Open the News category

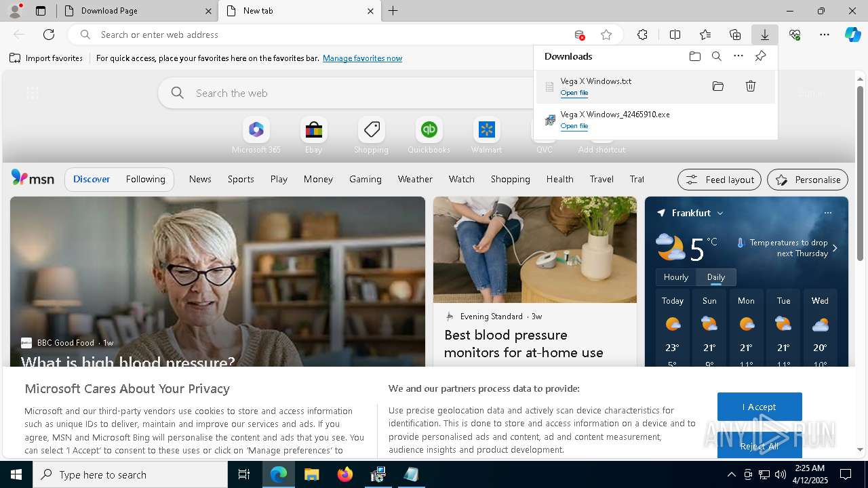200,179
